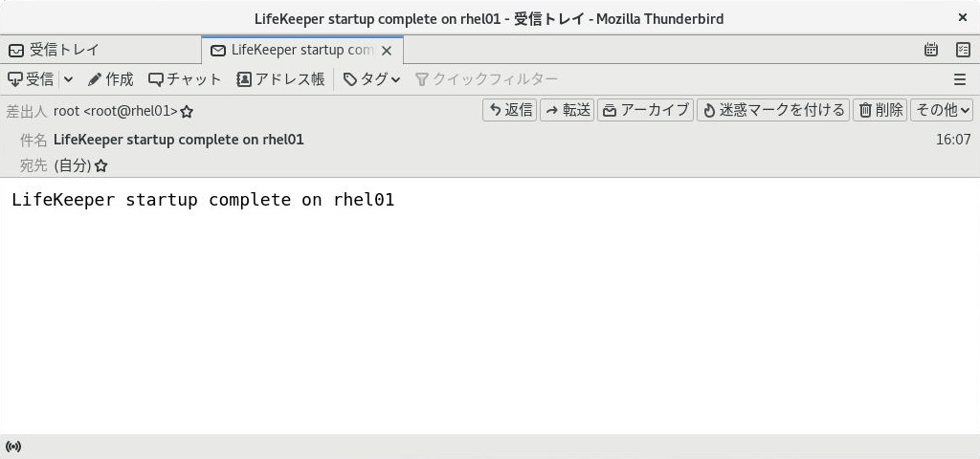Get messages with 受信 button
The width and height of the screenshot is (980, 459).
(x=31, y=79)
